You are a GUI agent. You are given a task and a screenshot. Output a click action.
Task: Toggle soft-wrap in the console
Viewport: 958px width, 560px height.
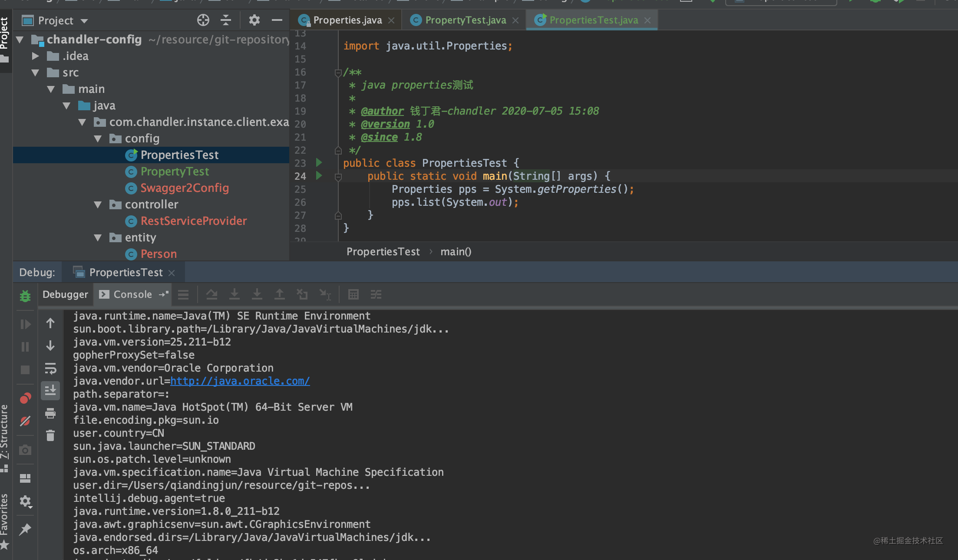click(x=50, y=369)
